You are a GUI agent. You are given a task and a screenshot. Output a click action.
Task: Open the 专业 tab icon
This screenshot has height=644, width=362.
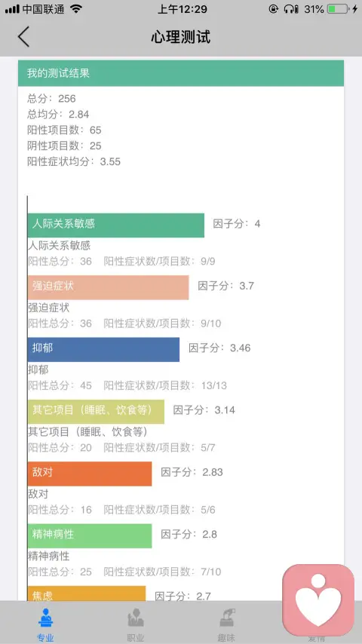click(45, 618)
